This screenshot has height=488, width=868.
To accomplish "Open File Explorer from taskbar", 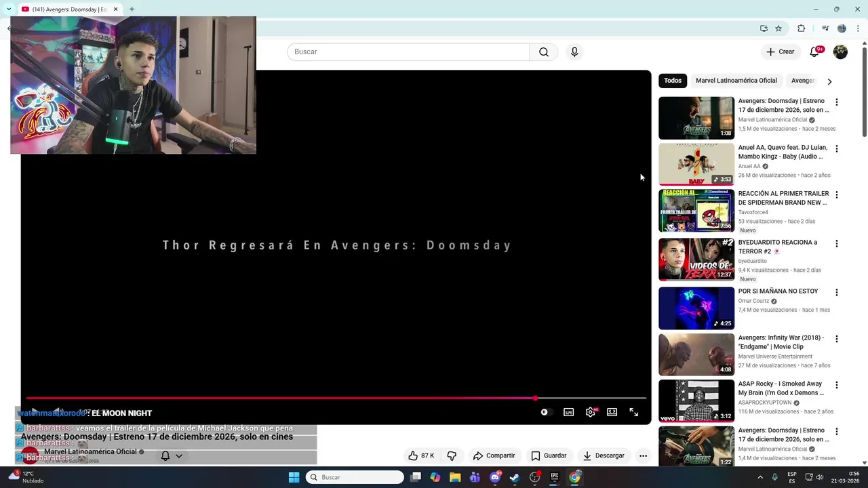I will coord(455,477).
